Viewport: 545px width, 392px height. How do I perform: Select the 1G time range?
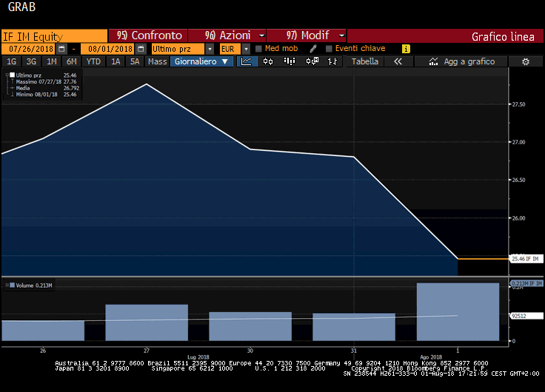pos(11,61)
